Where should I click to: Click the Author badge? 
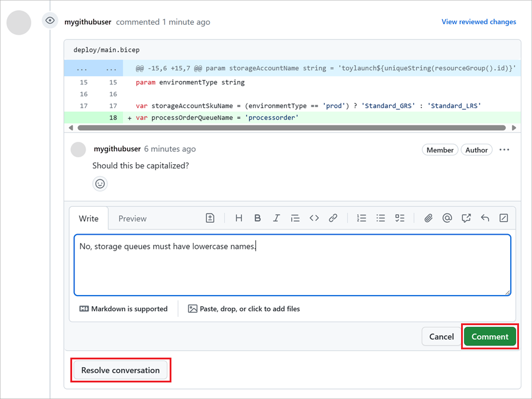(476, 150)
